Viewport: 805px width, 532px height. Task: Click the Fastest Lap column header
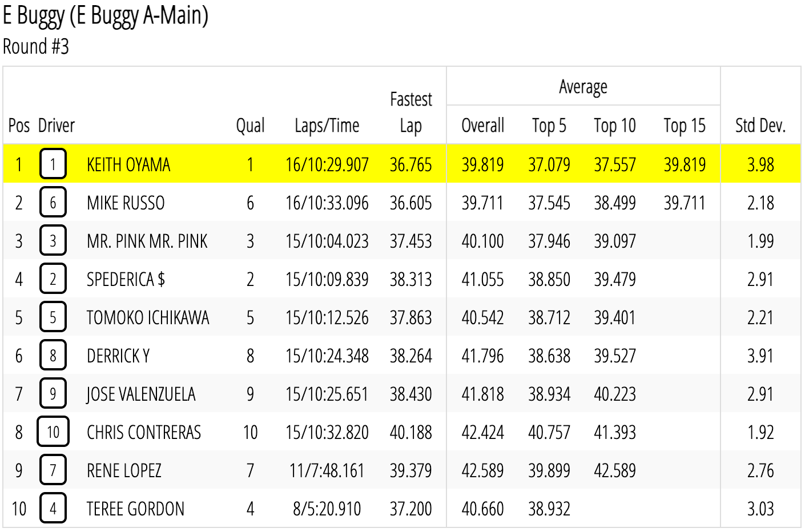click(x=411, y=112)
